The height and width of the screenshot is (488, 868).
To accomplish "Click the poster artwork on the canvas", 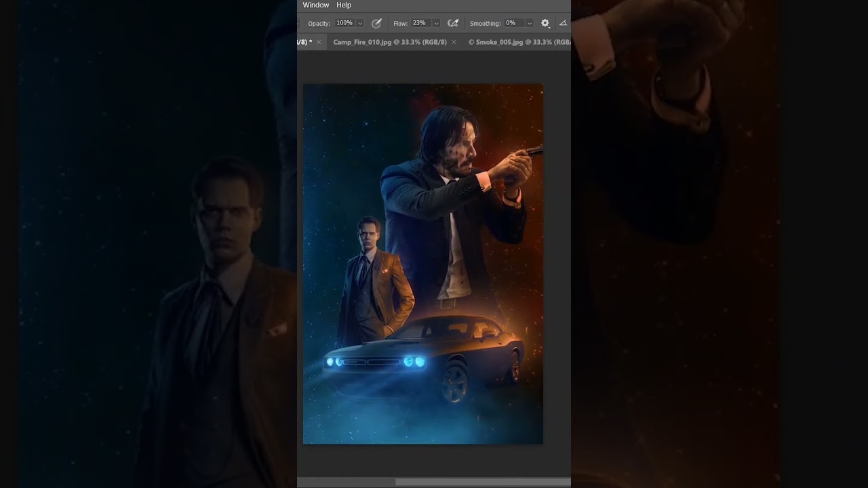I will point(422,264).
